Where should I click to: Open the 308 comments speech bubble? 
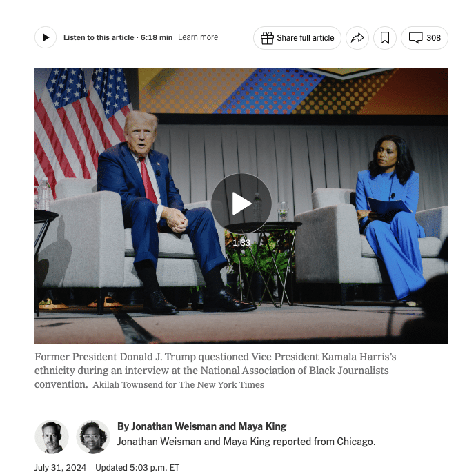[x=415, y=38]
